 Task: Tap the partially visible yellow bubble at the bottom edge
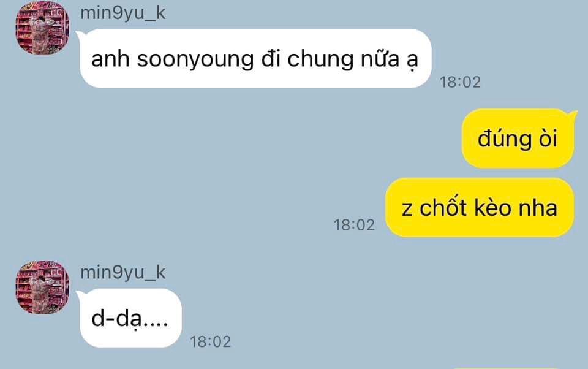(x=507, y=368)
